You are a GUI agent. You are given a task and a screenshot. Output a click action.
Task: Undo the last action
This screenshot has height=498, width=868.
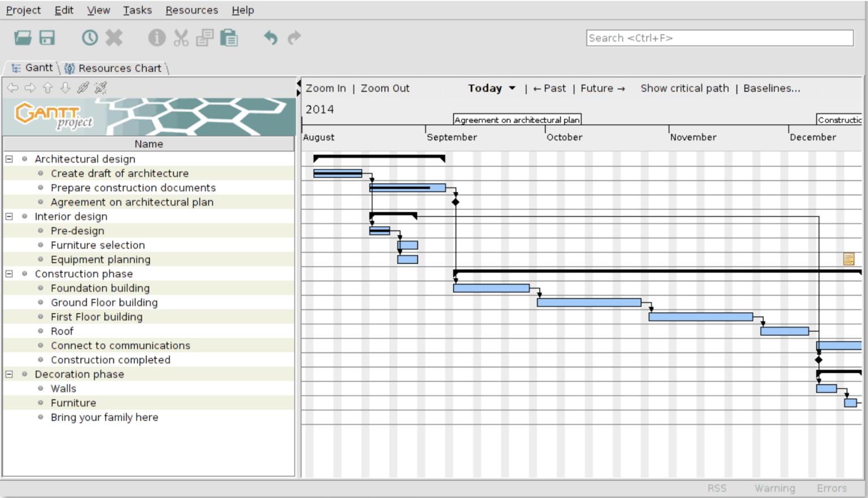[271, 38]
